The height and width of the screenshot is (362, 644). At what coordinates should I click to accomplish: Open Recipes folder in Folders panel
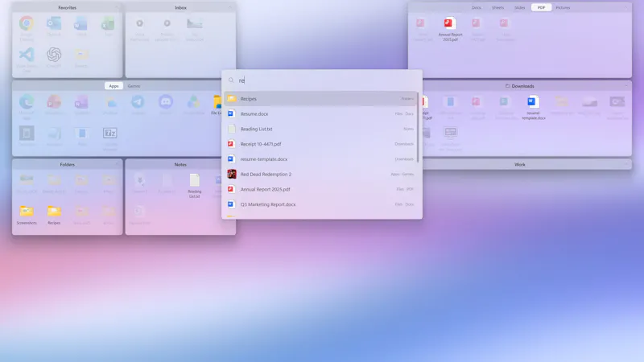(54, 216)
